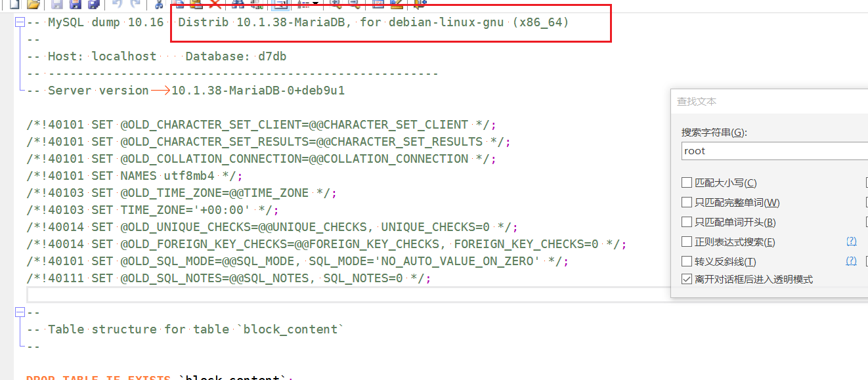Open help link beside 正则表达式搜索
Viewport: 868px width, 380px height.
852,242
